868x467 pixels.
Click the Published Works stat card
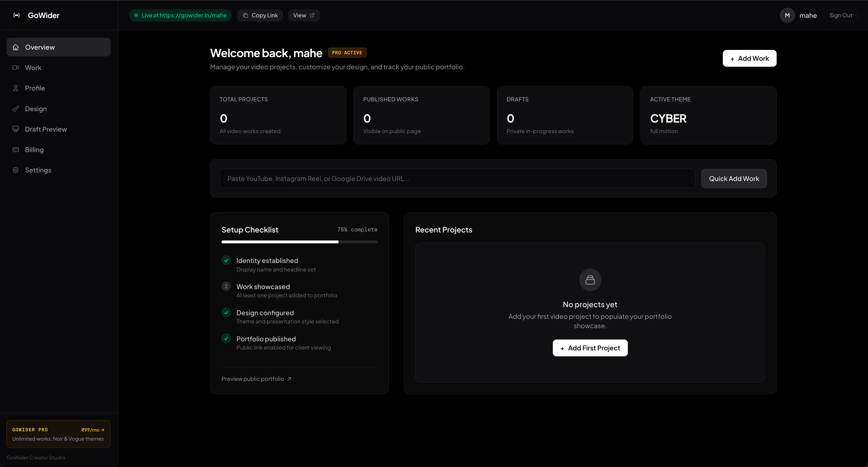pyautogui.click(x=421, y=115)
